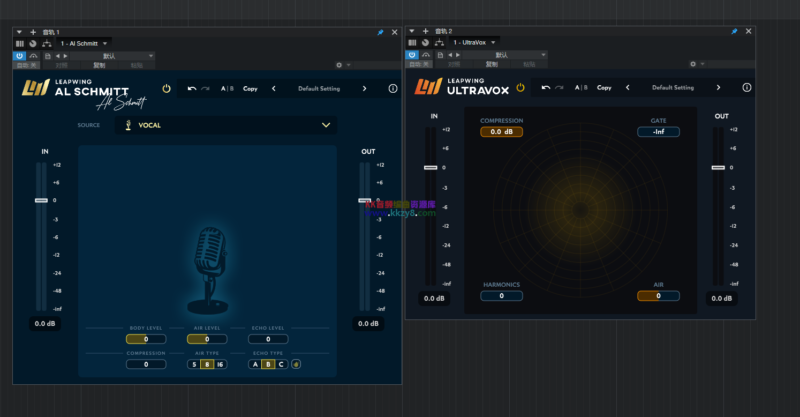800x417 pixels.
Task: Toggle host bypass in UltraVox window
Action: pos(412,55)
